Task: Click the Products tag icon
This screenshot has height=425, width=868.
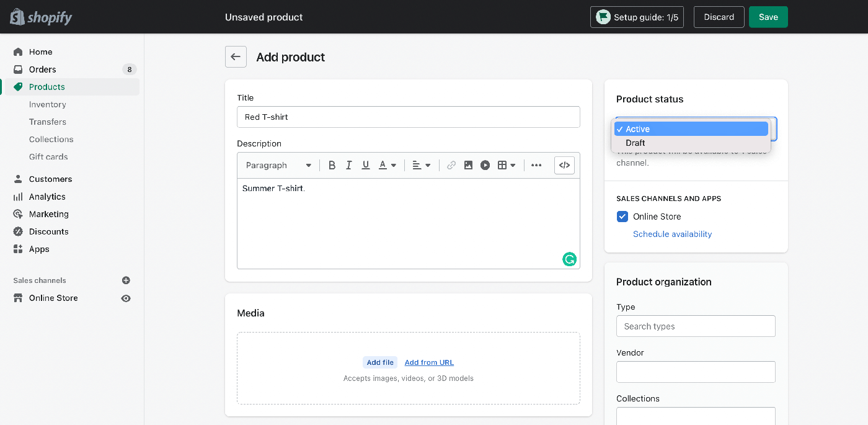Action: click(18, 87)
